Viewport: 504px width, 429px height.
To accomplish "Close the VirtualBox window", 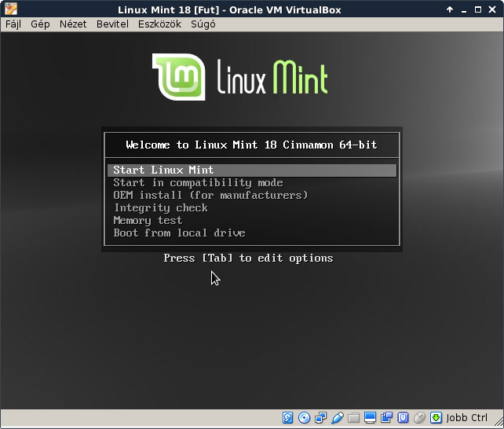I will tap(492, 9).
